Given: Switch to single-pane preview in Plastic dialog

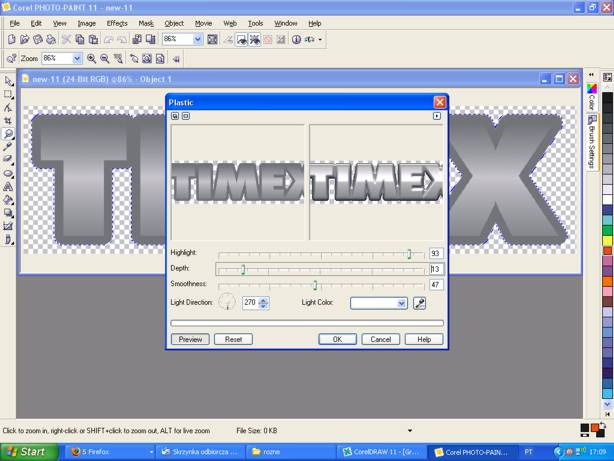Looking at the screenshot, I should (186, 116).
